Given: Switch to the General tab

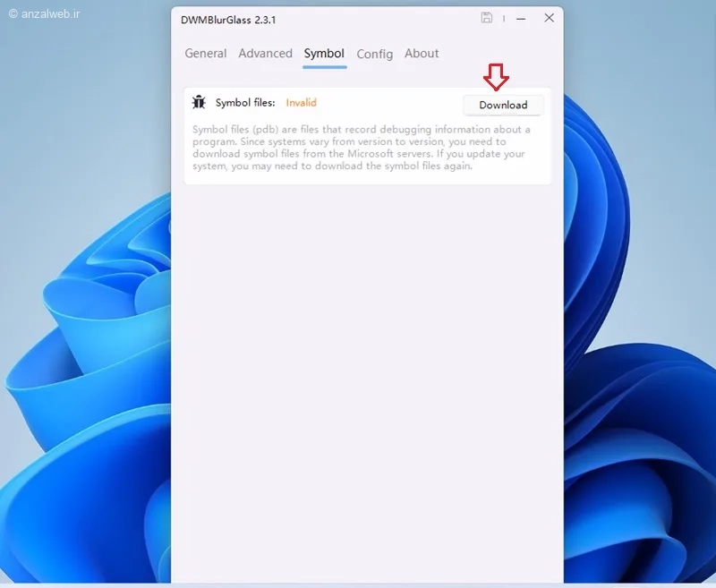Looking at the screenshot, I should [205, 54].
